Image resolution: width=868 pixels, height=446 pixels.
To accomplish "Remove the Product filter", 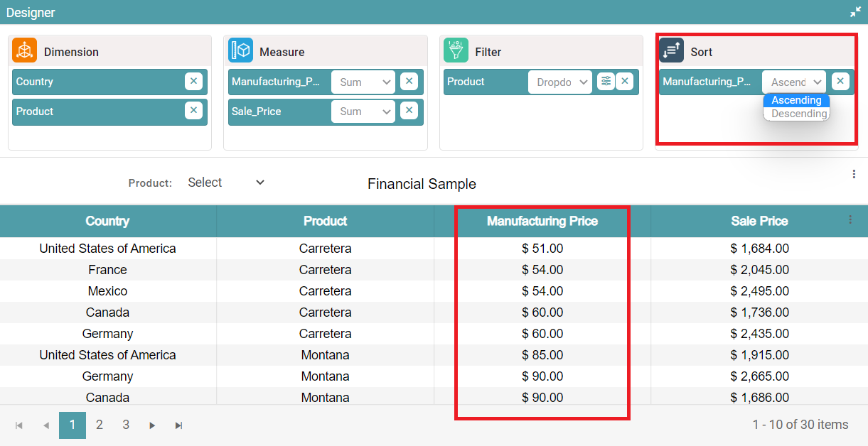I will click(x=624, y=82).
